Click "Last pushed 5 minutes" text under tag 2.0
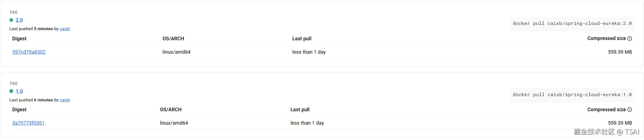The height and width of the screenshot is (140, 644). tap(31, 29)
